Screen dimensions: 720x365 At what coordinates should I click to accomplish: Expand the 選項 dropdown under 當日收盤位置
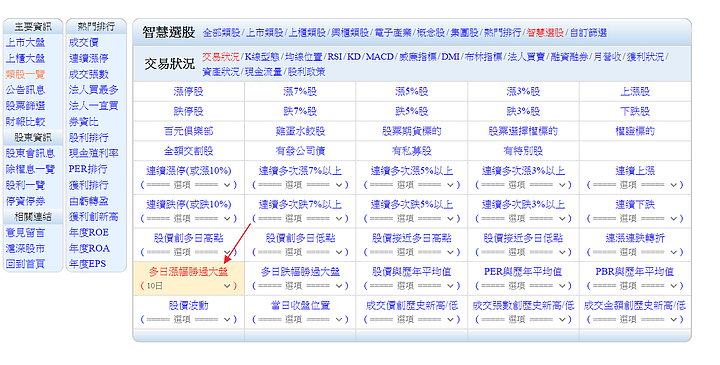[300, 320]
